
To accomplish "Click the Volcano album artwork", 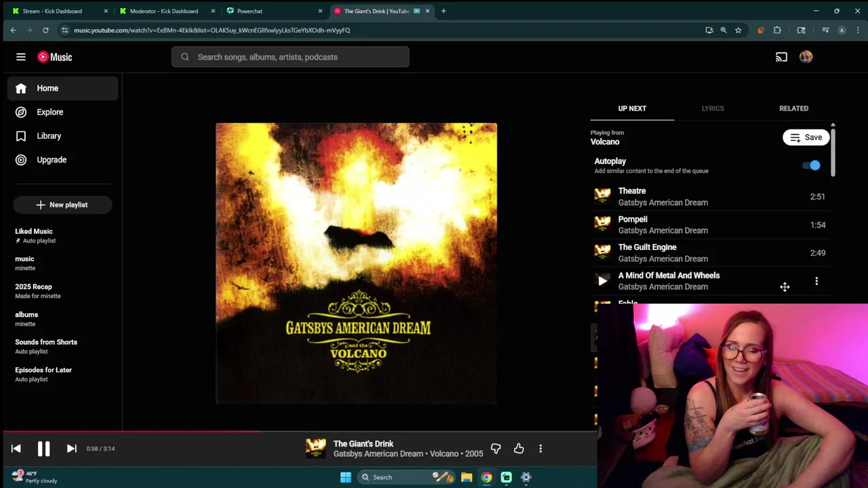I will click(x=356, y=264).
